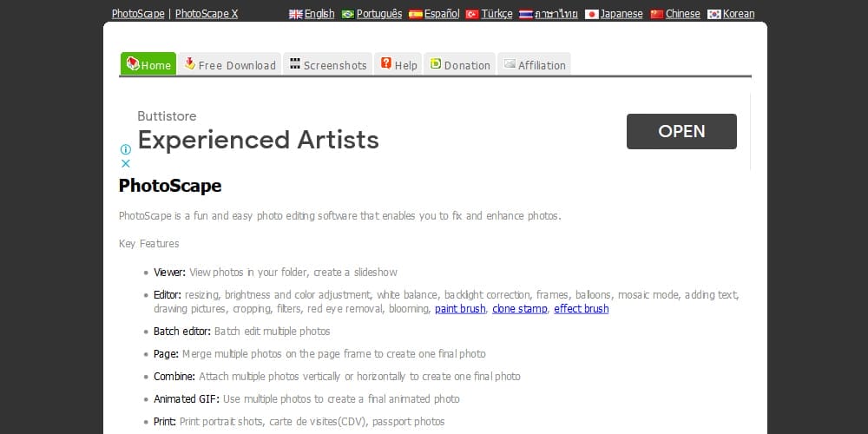The height and width of the screenshot is (434, 868).
Task: Click the Batch editor: feature label
Action: (182, 332)
